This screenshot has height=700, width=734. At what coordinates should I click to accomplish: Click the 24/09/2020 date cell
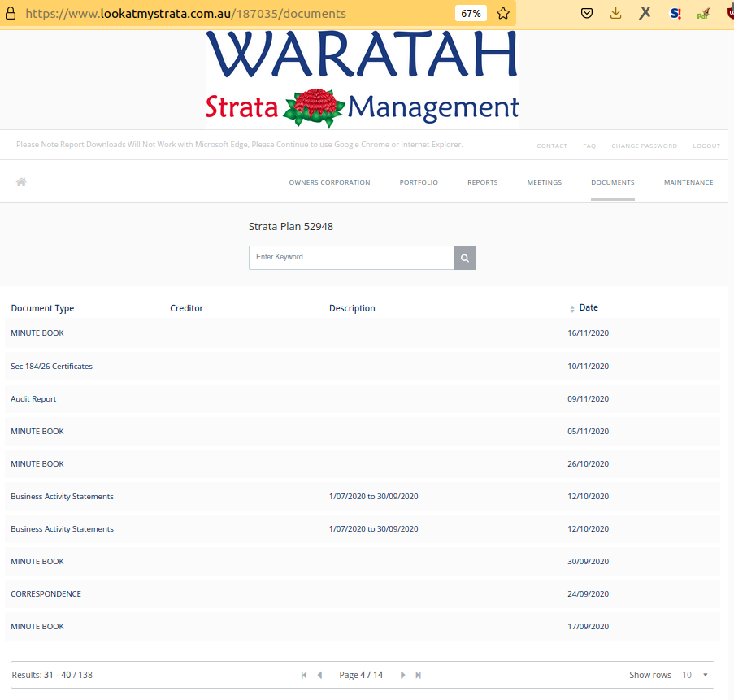[x=588, y=593]
